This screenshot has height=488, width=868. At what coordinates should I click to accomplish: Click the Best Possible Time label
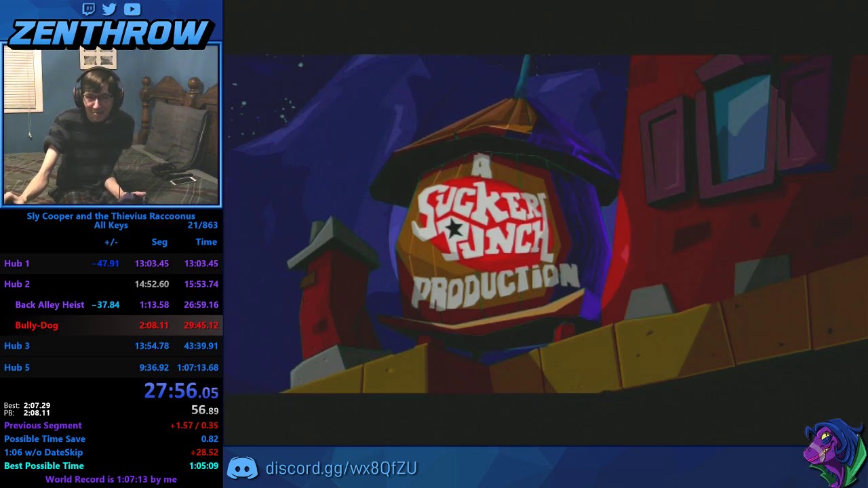tap(44, 466)
